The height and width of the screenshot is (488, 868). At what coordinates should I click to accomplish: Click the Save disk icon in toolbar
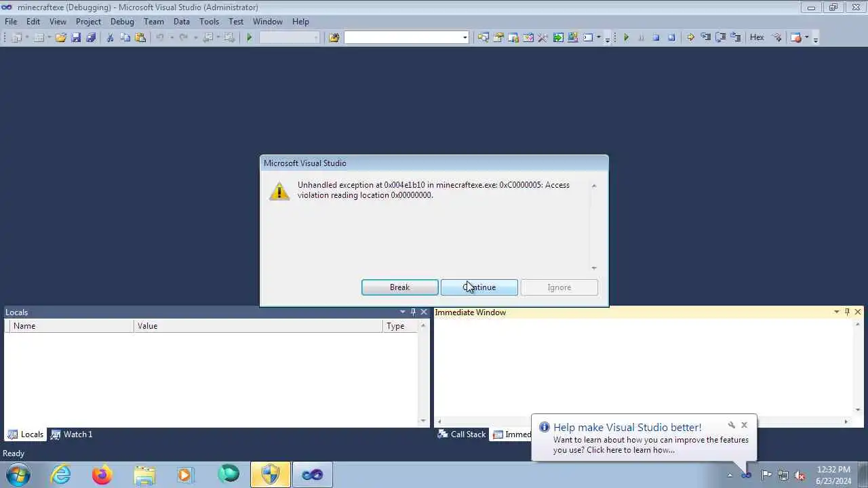pyautogui.click(x=76, y=37)
